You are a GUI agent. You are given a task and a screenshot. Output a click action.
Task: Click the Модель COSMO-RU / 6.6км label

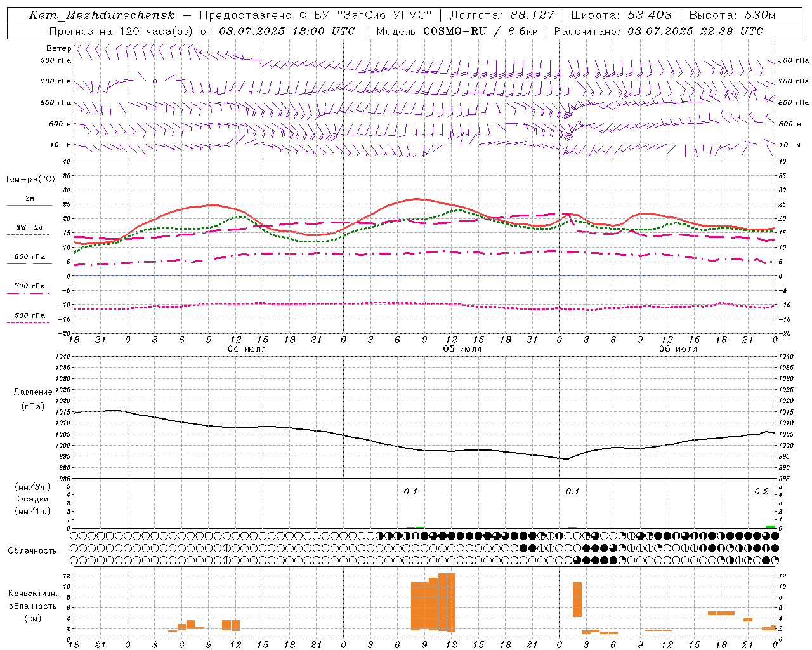[x=457, y=31]
